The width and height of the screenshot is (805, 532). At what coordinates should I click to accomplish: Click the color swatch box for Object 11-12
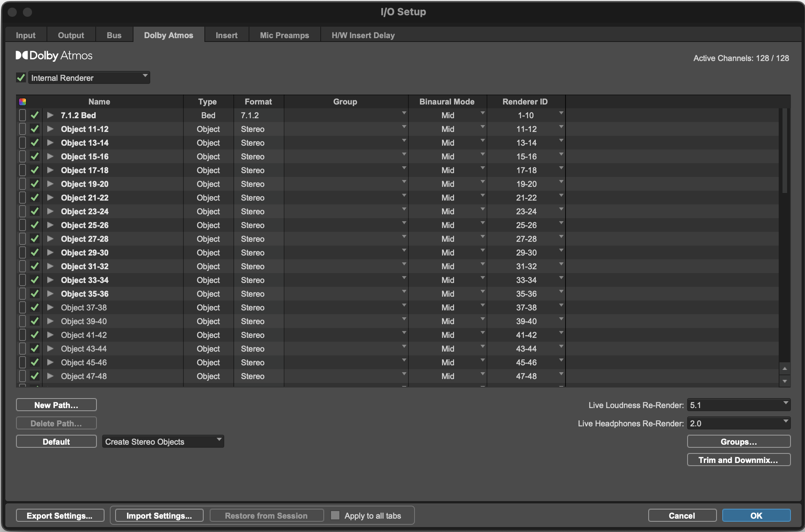click(22, 129)
